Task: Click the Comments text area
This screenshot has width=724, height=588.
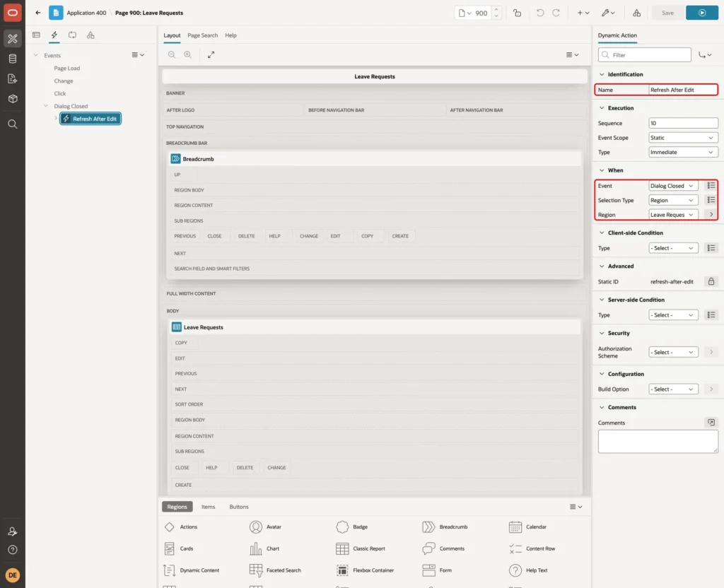Action: [x=658, y=441]
